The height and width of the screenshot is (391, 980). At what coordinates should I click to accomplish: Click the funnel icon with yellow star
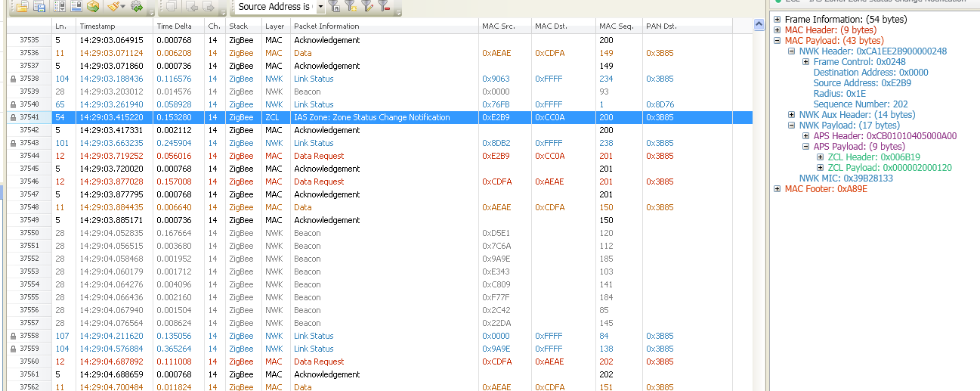point(351,7)
